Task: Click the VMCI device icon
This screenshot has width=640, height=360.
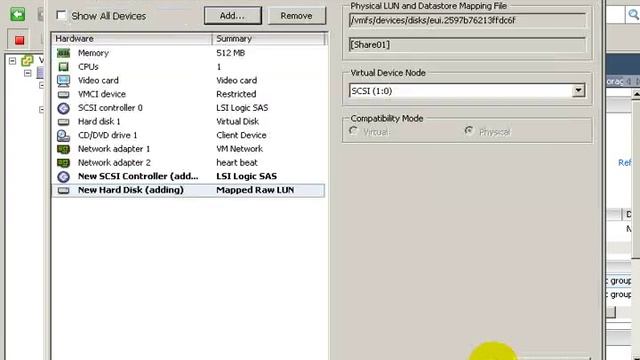Action: pos(63,94)
